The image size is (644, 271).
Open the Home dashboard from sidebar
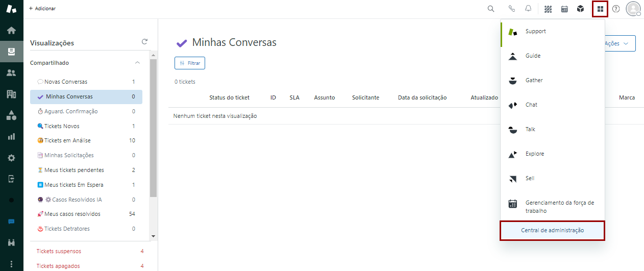coord(11,31)
